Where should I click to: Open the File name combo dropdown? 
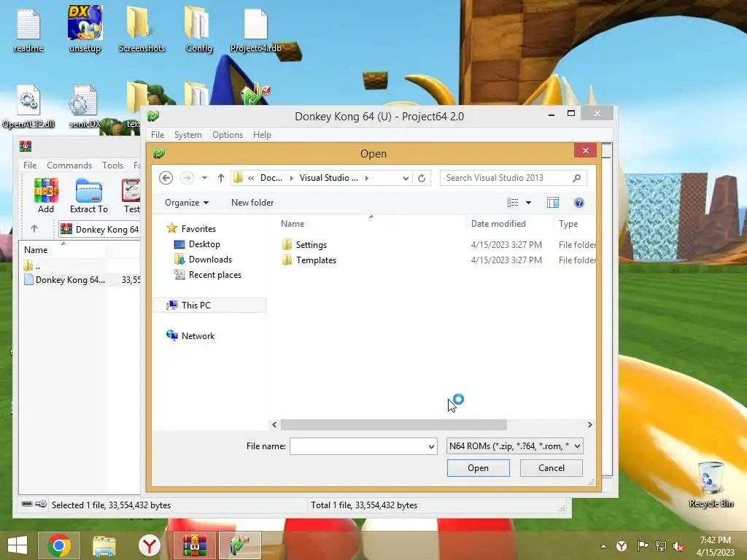tap(431, 447)
